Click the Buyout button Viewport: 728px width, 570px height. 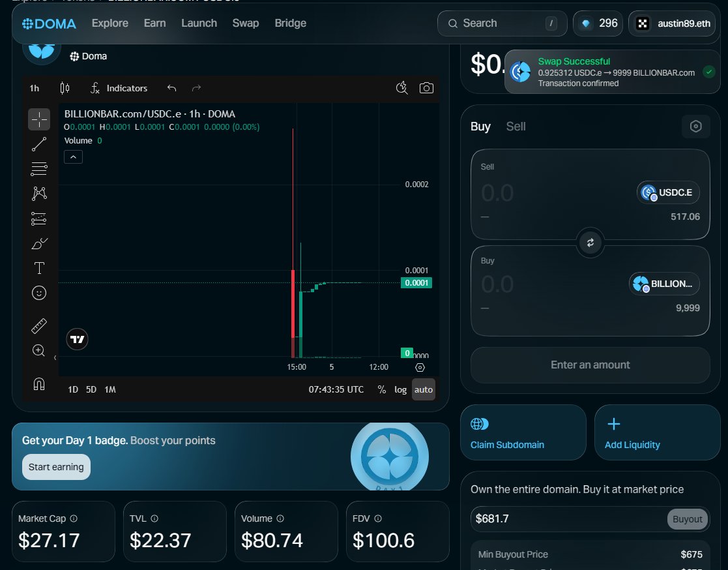point(688,519)
